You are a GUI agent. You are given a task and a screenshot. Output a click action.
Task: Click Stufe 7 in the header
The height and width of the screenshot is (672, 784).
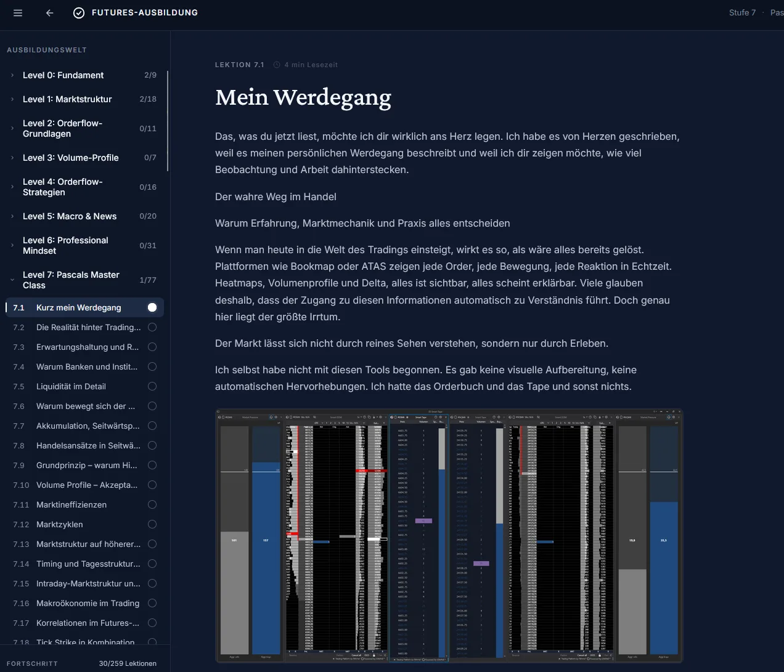tap(742, 12)
